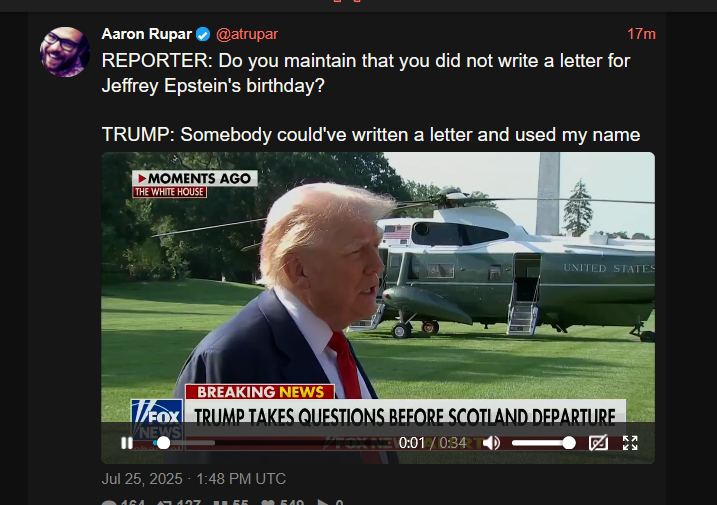The height and width of the screenshot is (505, 717).
Task: Click the Aaron Rupar display name
Action: (x=146, y=34)
